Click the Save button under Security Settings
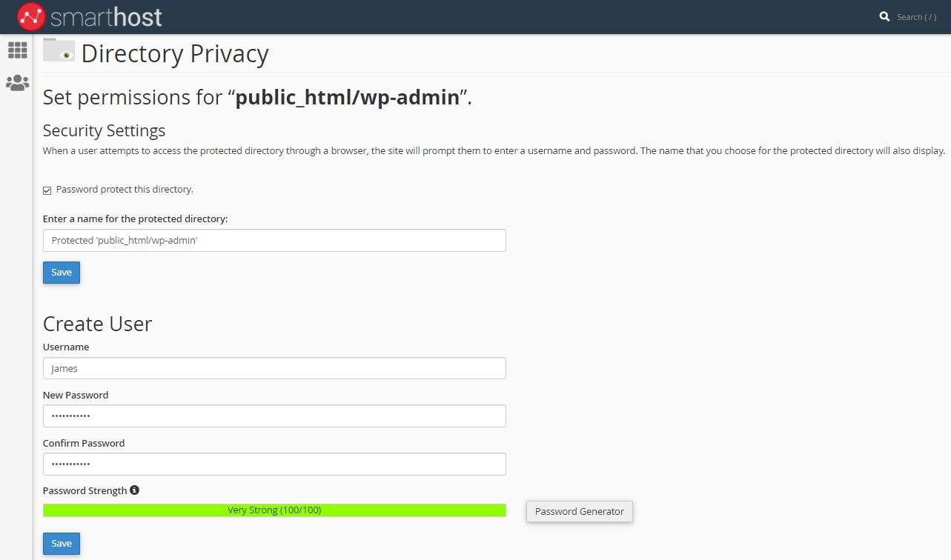Screen dimensions: 951x560 (x=62, y=273)
